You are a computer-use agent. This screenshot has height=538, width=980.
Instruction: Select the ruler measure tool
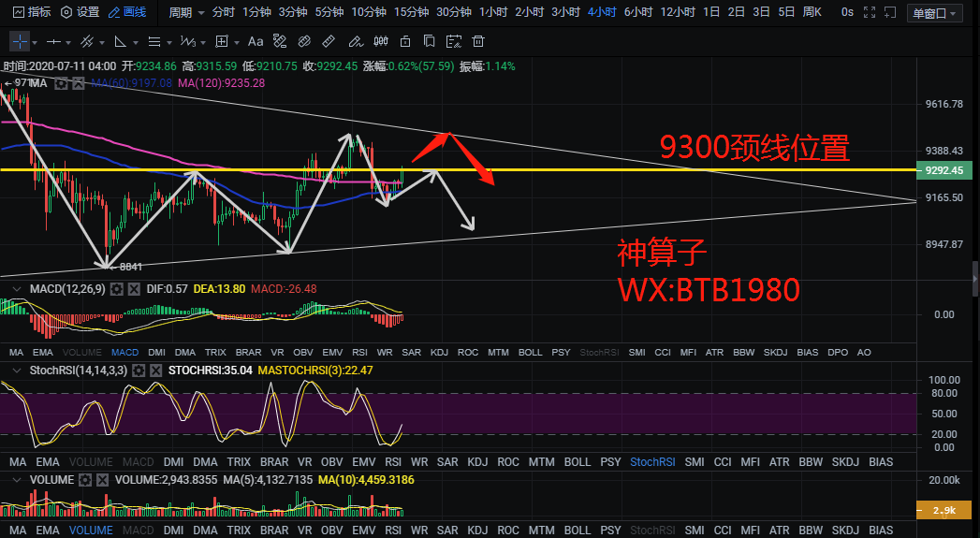pos(329,42)
